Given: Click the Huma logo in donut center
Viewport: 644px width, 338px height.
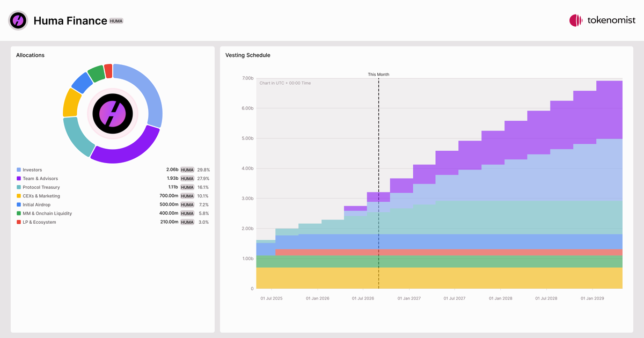Looking at the screenshot, I should pos(113,113).
